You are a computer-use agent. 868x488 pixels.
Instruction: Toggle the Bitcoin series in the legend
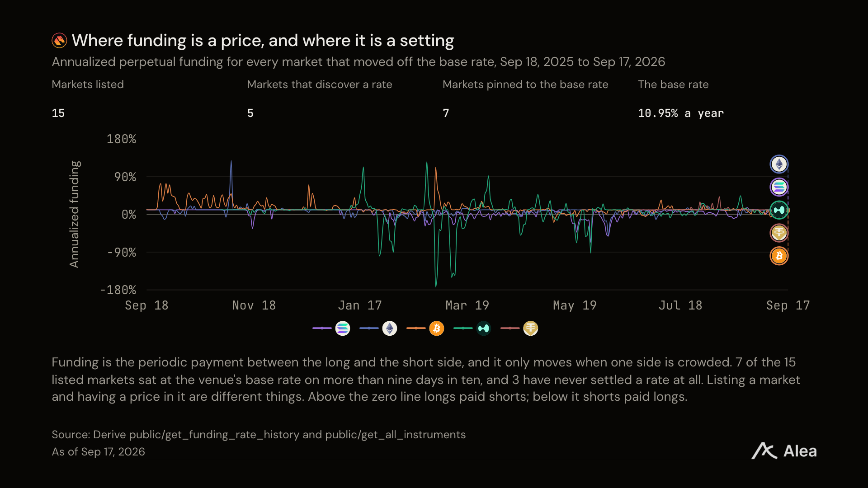click(425, 328)
